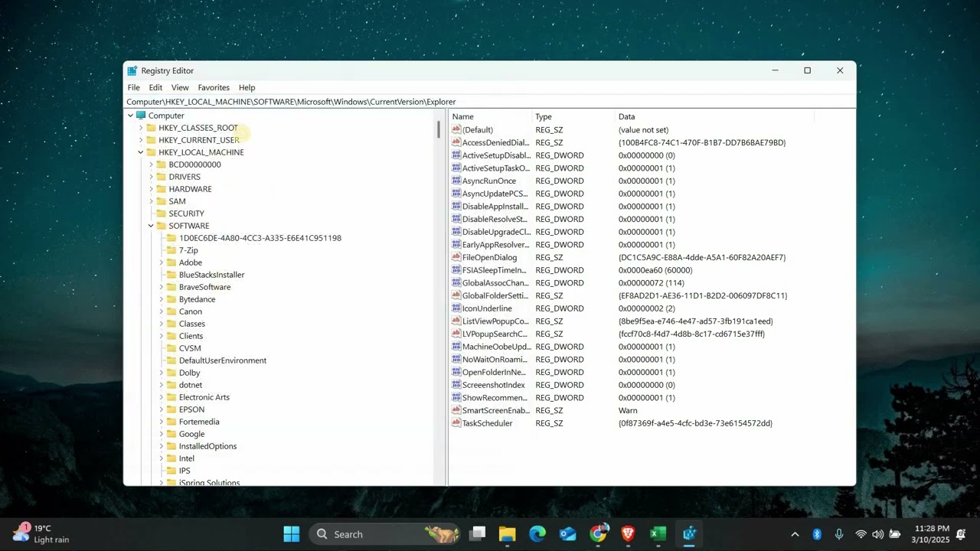980x551 pixels.
Task: Open the Edit menu
Action: 155,87
